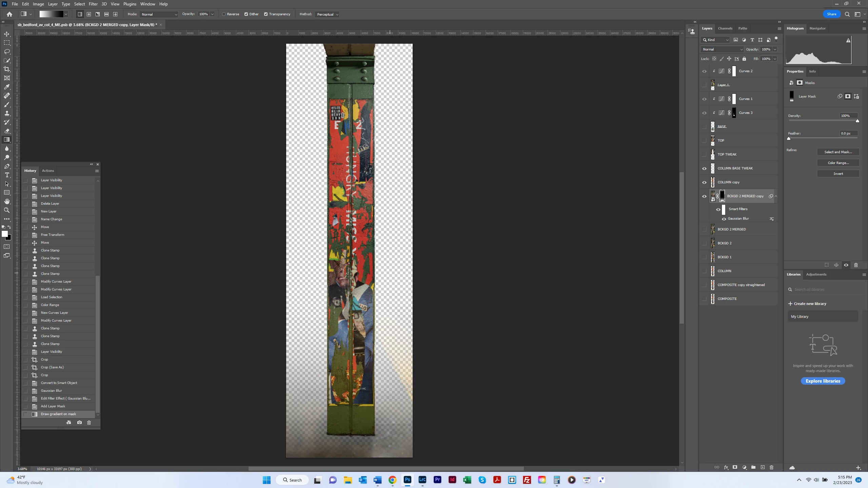Uncheck the Dither checkbox
868x488 pixels.
point(246,14)
